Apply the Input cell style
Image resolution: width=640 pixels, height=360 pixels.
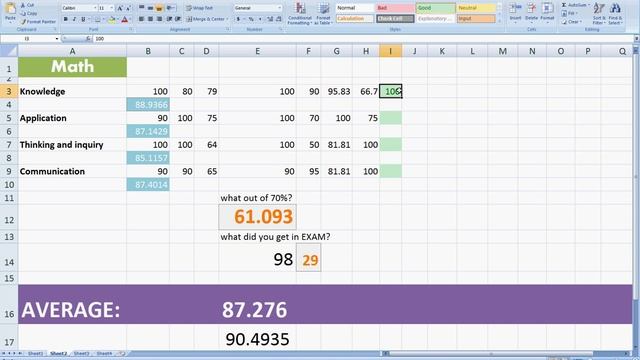[x=476, y=19]
